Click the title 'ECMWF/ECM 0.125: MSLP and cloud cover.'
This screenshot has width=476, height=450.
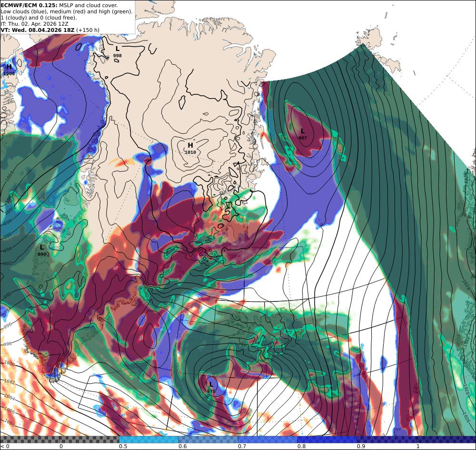pyautogui.click(x=59, y=5)
